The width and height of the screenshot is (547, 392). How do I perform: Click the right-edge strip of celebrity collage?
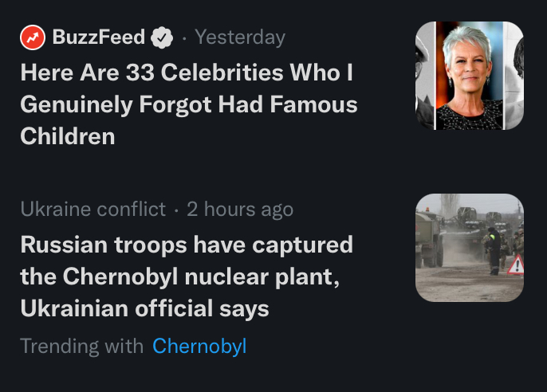coord(514,76)
